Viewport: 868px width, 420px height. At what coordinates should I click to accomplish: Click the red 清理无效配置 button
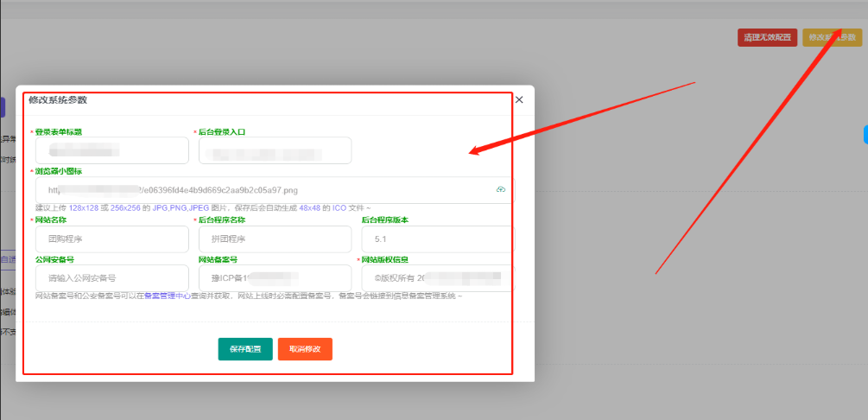click(767, 37)
